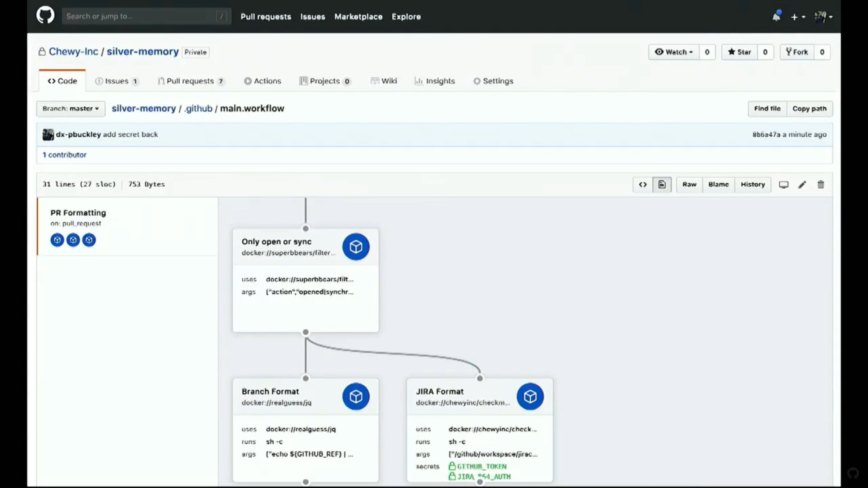Viewport: 868px width, 488px height.
Task: Click the Only open or sync cube icon
Action: [x=356, y=247]
